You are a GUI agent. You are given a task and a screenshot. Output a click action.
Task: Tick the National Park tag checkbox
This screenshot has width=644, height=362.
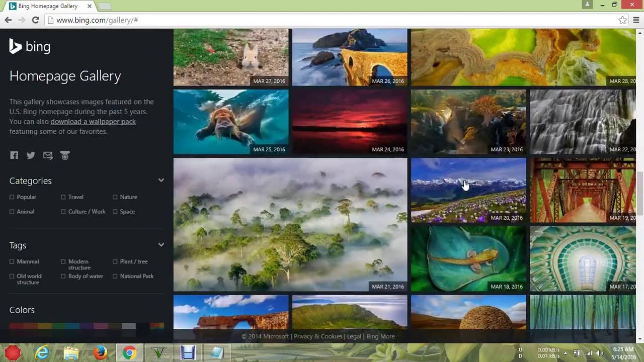tap(115, 276)
